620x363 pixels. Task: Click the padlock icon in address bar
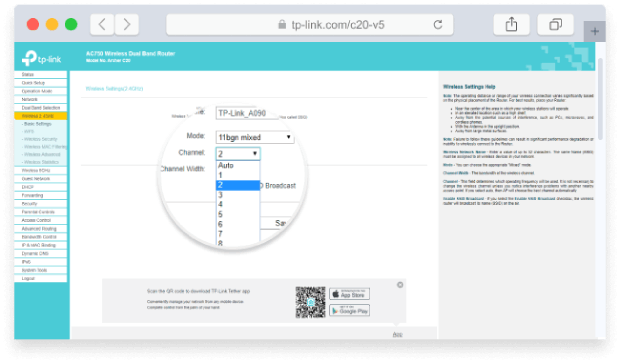(x=282, y=25)
